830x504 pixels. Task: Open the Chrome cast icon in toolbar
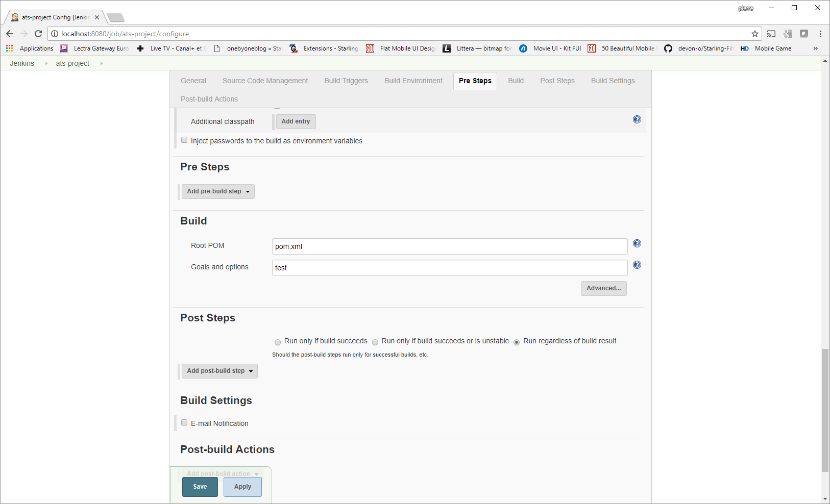pos(771,34)
